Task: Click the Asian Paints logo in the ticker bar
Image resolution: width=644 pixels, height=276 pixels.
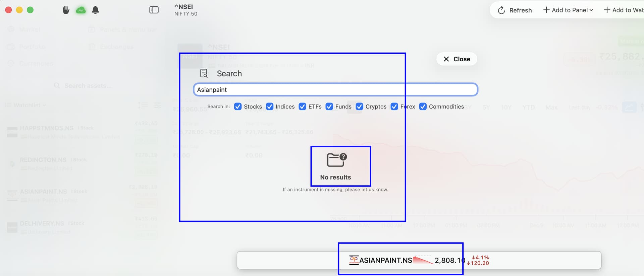Action: click(x=354, y=260)
